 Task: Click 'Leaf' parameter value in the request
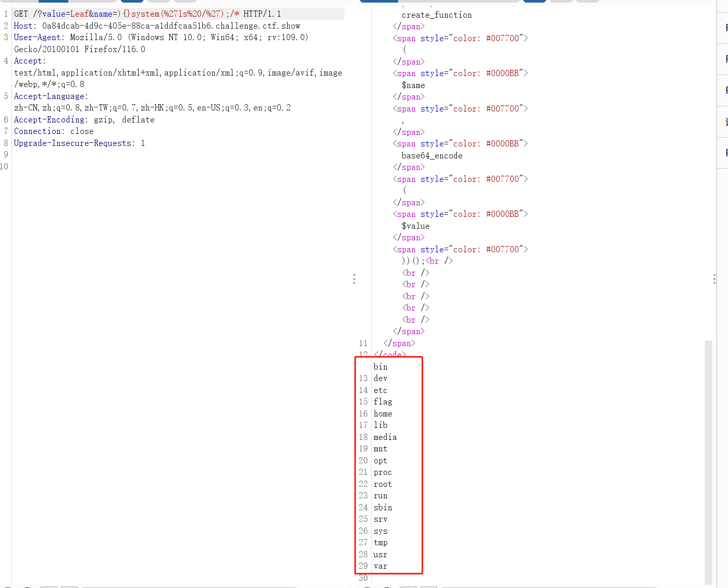pyautogui.click(x=80, y=14)
